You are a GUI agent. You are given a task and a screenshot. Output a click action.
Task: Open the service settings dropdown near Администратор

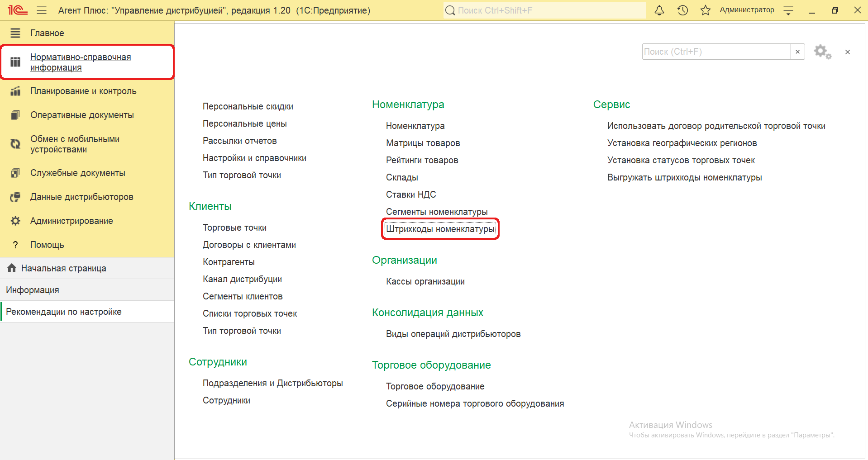pyautogui.click(x=788, y=10)
